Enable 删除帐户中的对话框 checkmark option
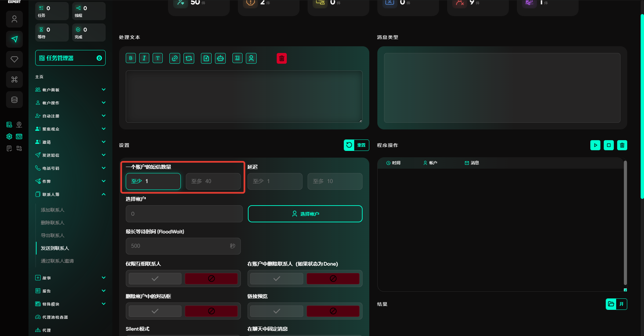 tap(155, 311)
